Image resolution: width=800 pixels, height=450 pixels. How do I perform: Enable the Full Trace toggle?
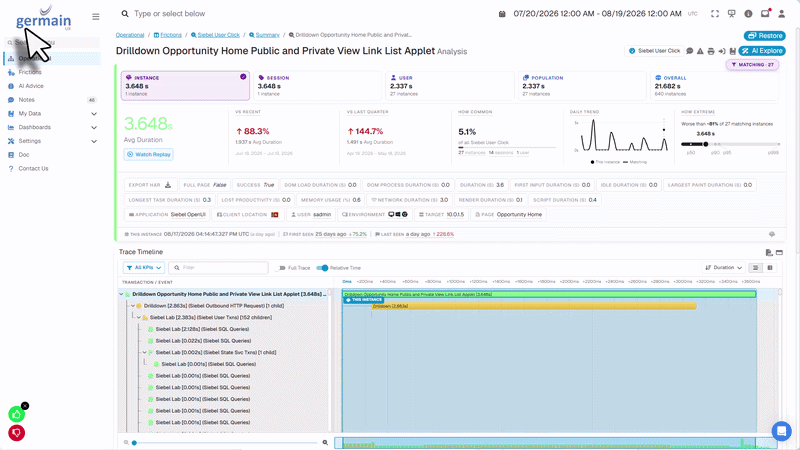click(x=281, y=268)
